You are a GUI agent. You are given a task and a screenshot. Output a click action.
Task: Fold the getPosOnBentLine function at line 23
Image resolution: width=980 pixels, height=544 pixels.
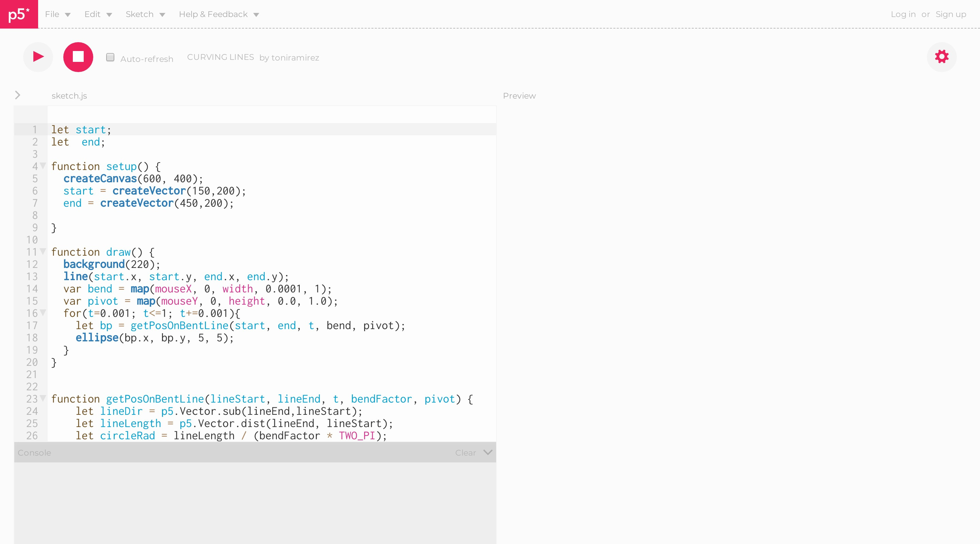click(x=43, y=398)
